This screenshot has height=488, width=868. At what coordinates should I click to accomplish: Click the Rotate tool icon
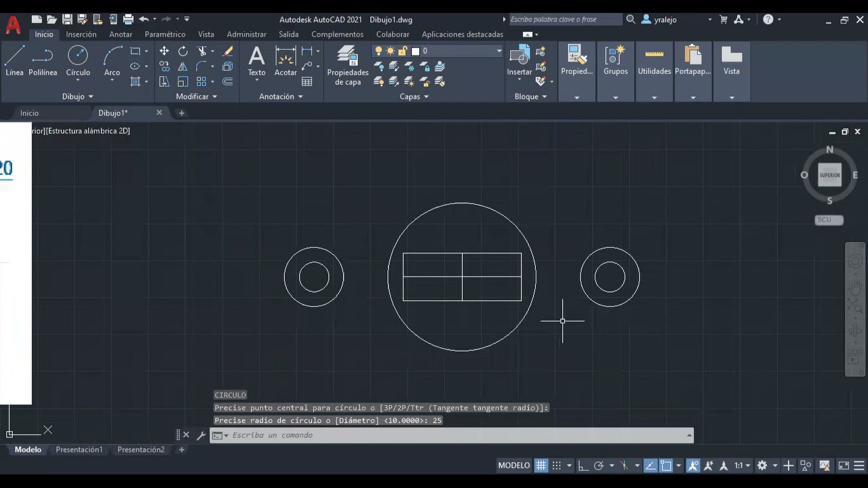tap(183, 51)
